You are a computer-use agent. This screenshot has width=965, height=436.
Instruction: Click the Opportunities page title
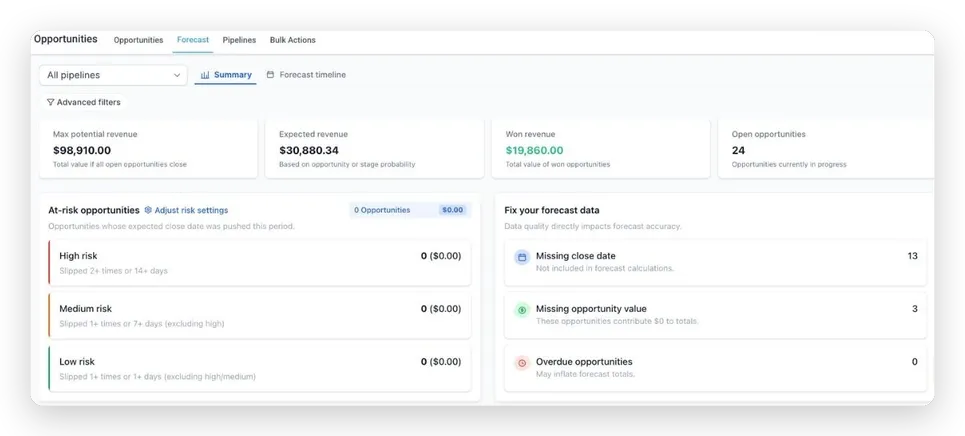pos(66,39)
